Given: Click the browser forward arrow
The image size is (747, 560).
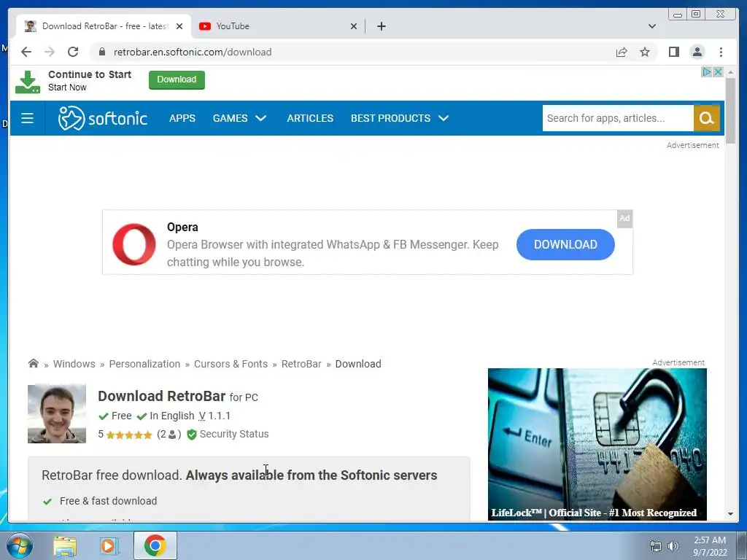Looking at the screenshot, I should (x=50, y=52).
